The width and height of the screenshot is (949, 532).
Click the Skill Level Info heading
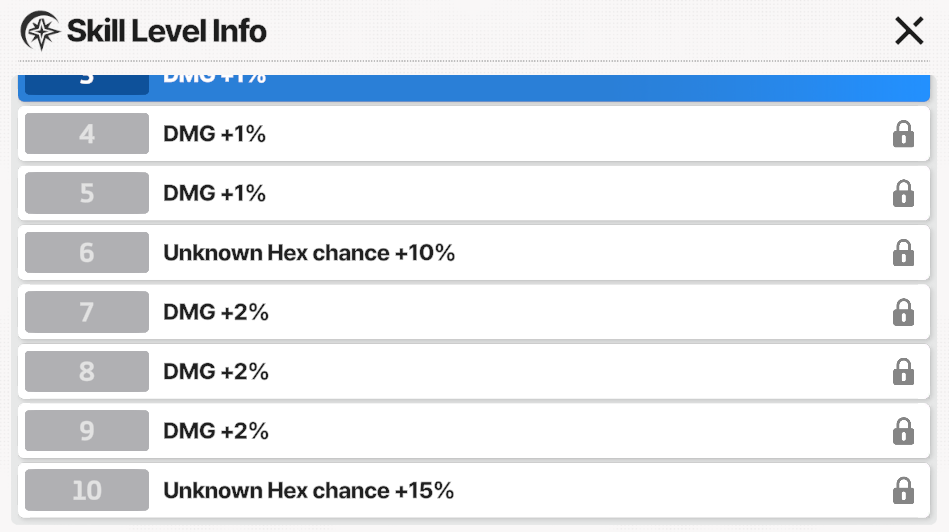pyautogui.click(x=166, y=31)
